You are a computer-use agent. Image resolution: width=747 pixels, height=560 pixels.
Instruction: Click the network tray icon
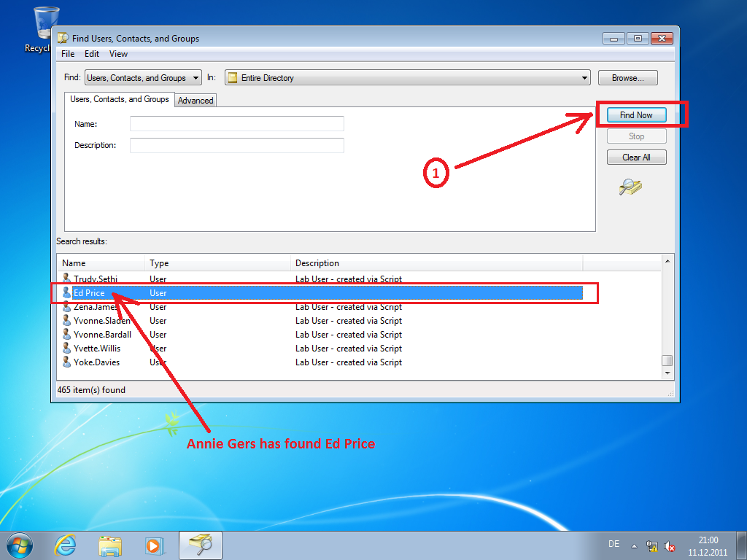(x=651, y=546)
